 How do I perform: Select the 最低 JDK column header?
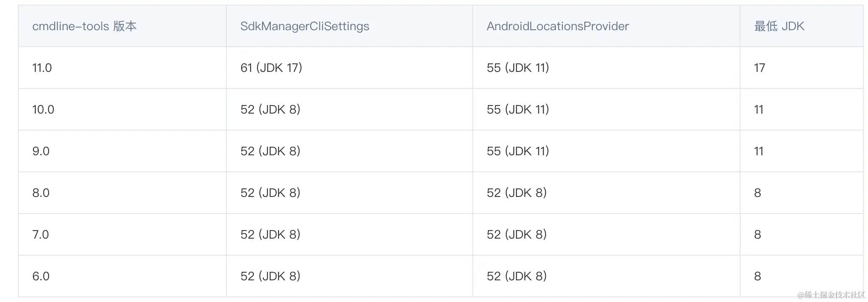[779, 26]
